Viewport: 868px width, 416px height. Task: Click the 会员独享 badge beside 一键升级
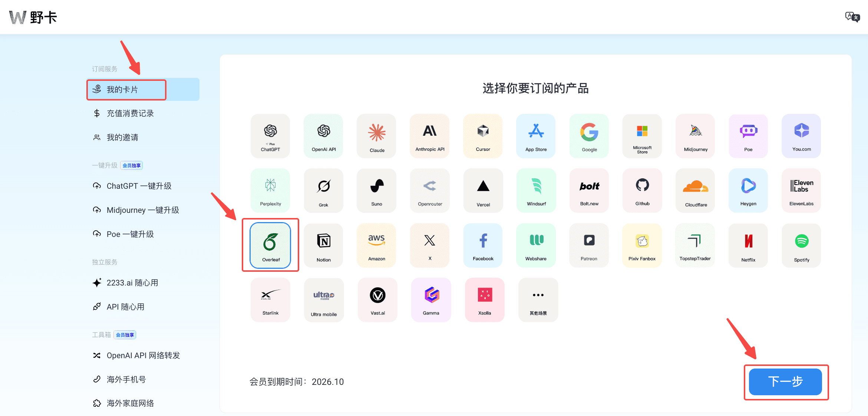click(x=132, y=165)
